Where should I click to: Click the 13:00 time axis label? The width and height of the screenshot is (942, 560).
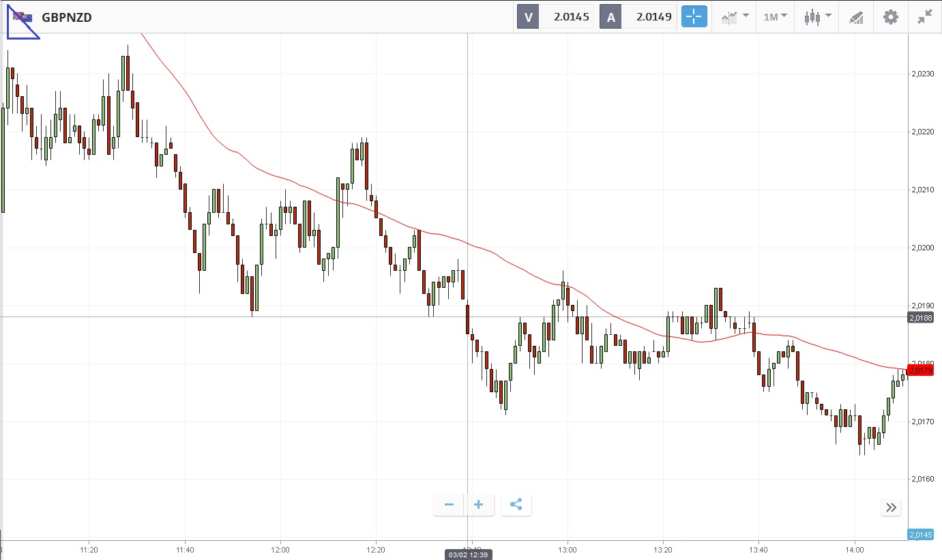pos(568,549)
